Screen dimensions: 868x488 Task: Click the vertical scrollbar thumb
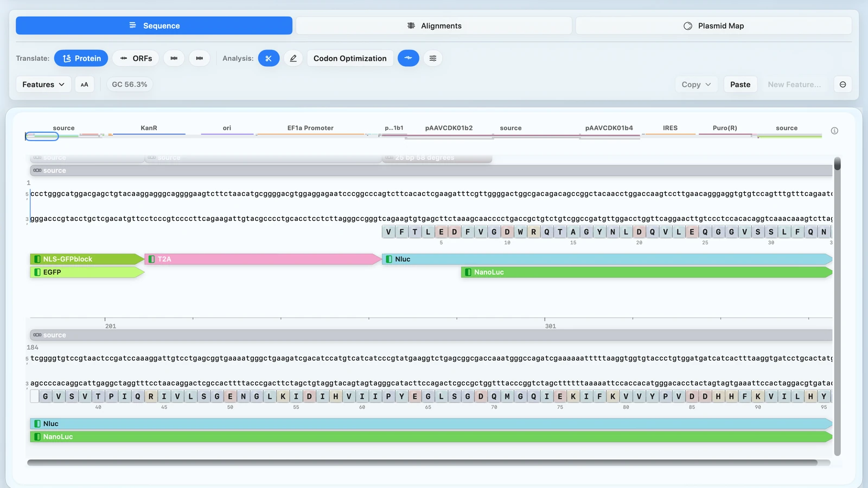click(x=838, y=163)
